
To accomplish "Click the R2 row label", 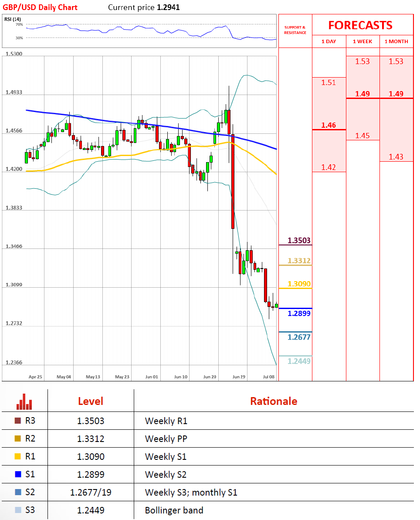I will coord(30,438).
